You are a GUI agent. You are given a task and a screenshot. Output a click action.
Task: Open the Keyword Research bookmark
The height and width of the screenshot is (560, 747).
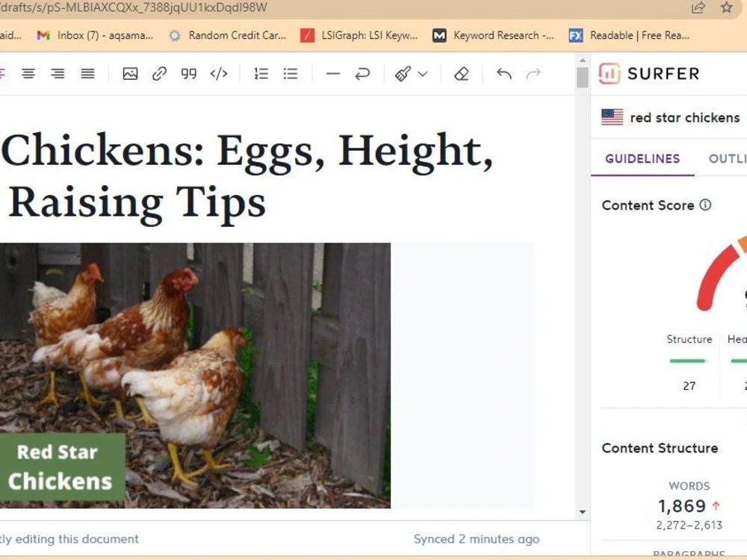[493, 35]
